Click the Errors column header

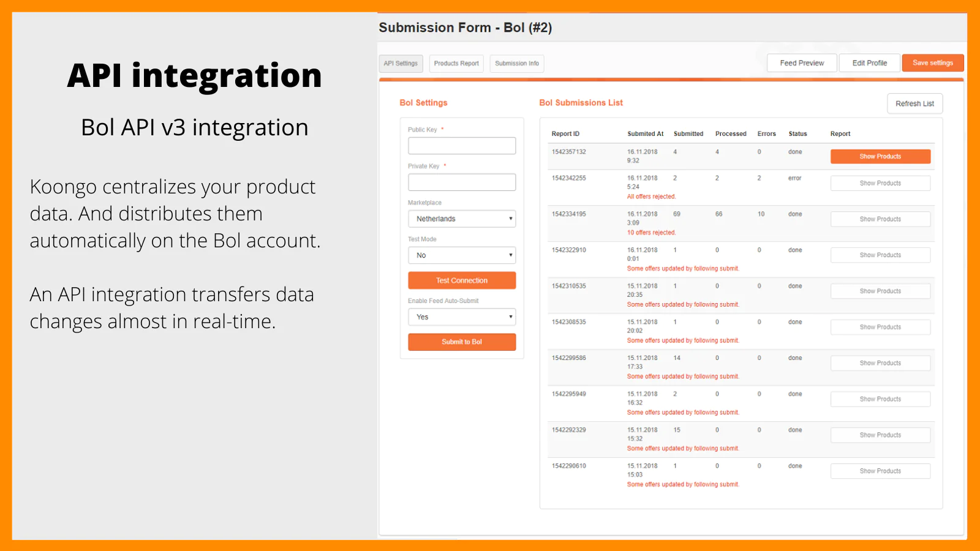(x=767, y=134)
